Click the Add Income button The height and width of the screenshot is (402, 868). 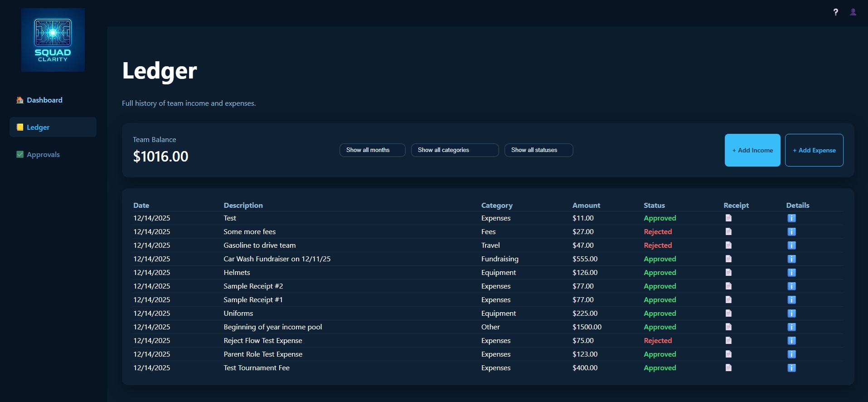(752, 150)
